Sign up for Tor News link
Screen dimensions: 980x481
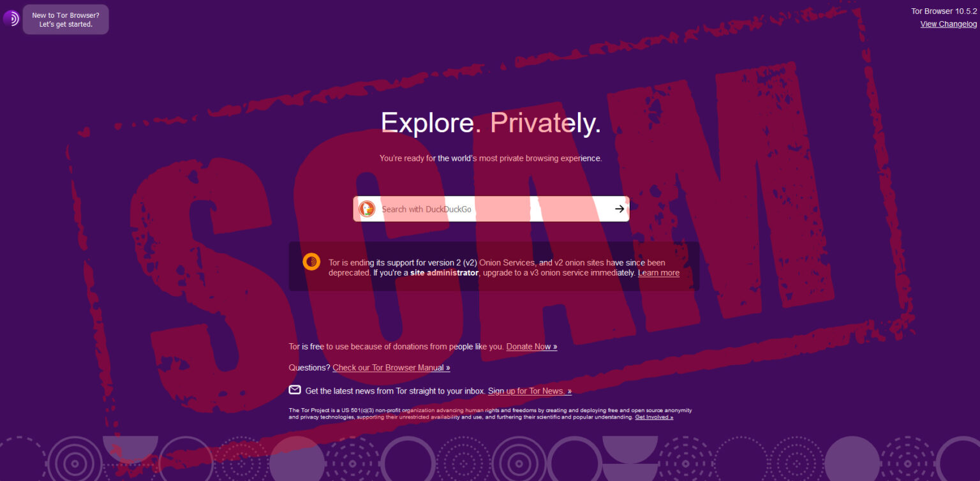tap(530, 391)
